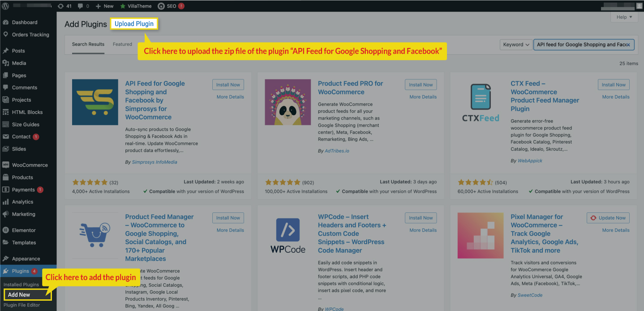This screenshot has width=644, height=311.
Task: Open the comments bubble in admin bar
Action: 84,6
